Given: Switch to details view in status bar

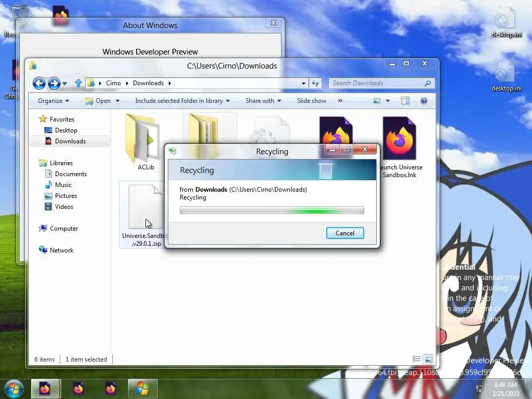Looking at the screenshot, I should point(416,359).
